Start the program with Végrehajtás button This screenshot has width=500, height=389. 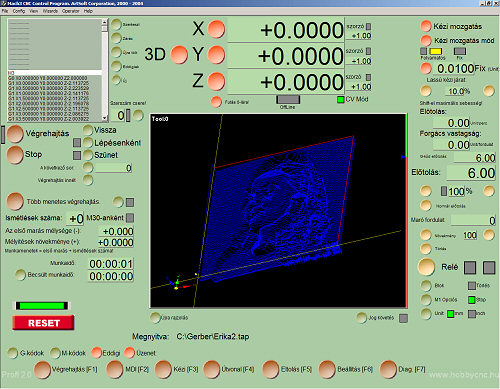click(15, 134)
